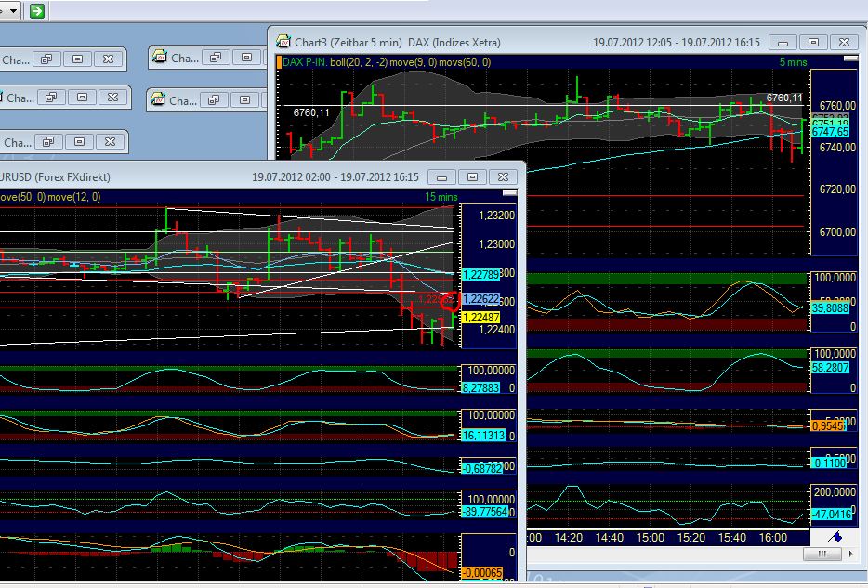868x588 pixels.
Task: Click the -89,77564 indicator value in EURUSD window
Action: point(484,512)
